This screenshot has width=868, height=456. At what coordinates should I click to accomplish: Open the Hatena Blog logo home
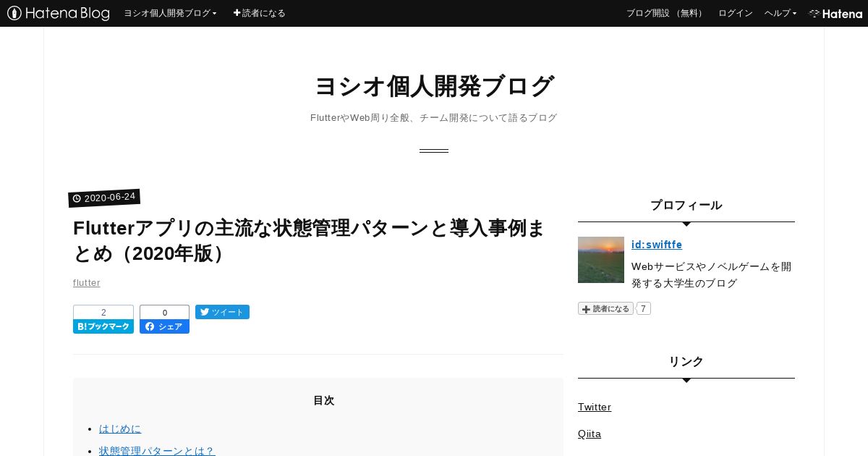tap(59, 13)
